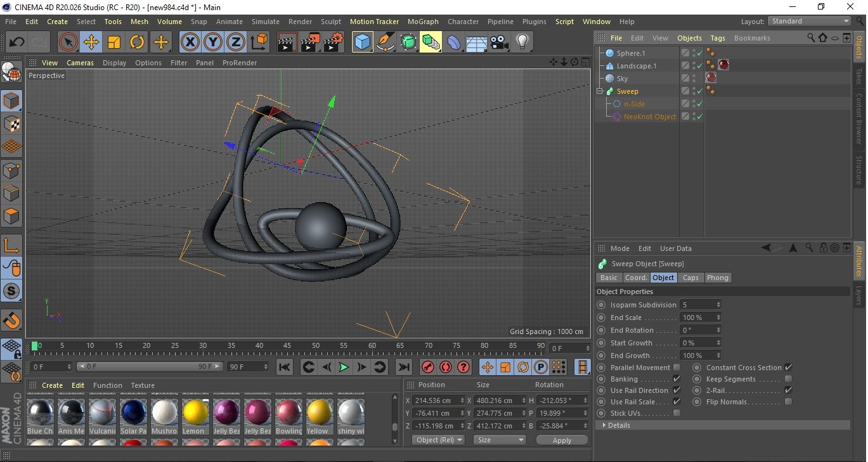Screen dimensions: 868x462
Task: Open the Simulate menu
Action: click(266, 22)
